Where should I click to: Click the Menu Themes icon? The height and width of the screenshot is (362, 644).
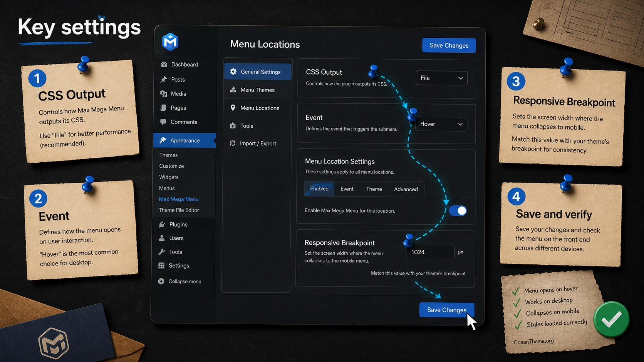pyautogui.click(x=233, y=90)
